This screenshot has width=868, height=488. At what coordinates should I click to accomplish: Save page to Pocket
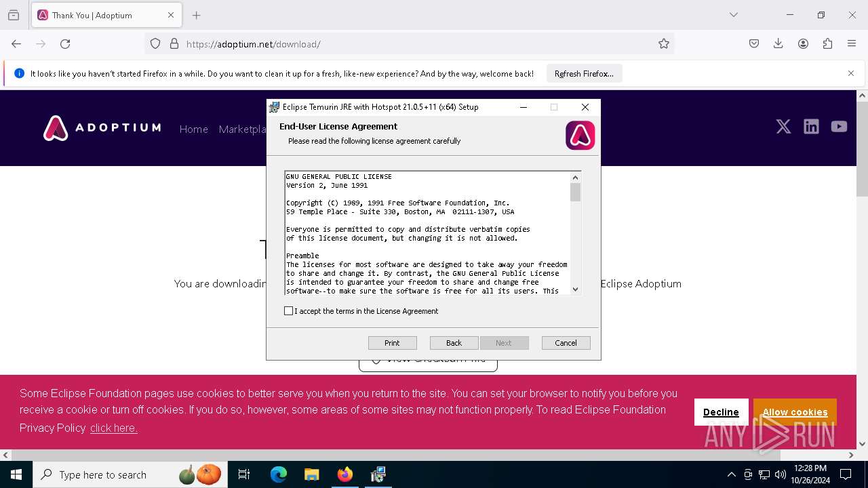(x=754, y=44)
